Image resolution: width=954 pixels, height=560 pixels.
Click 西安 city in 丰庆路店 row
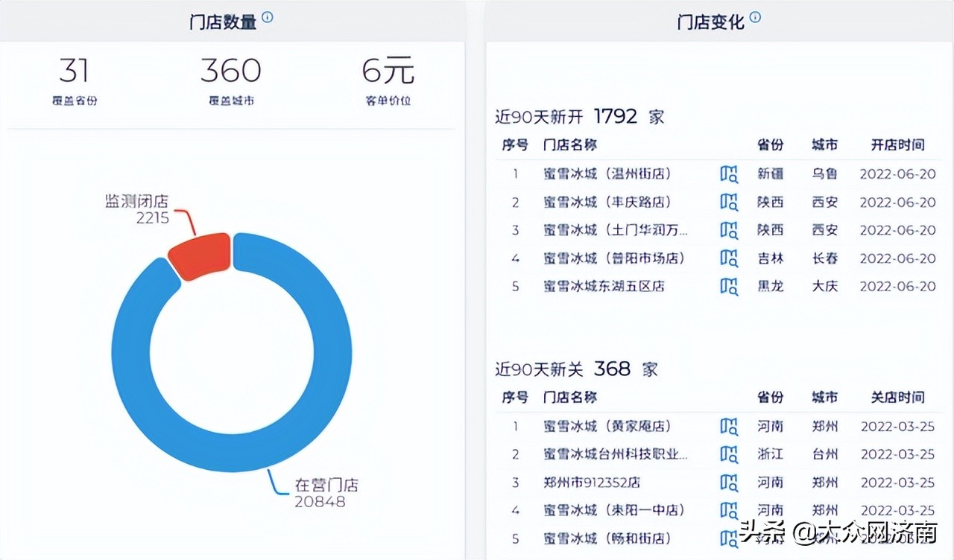point(825,203)
